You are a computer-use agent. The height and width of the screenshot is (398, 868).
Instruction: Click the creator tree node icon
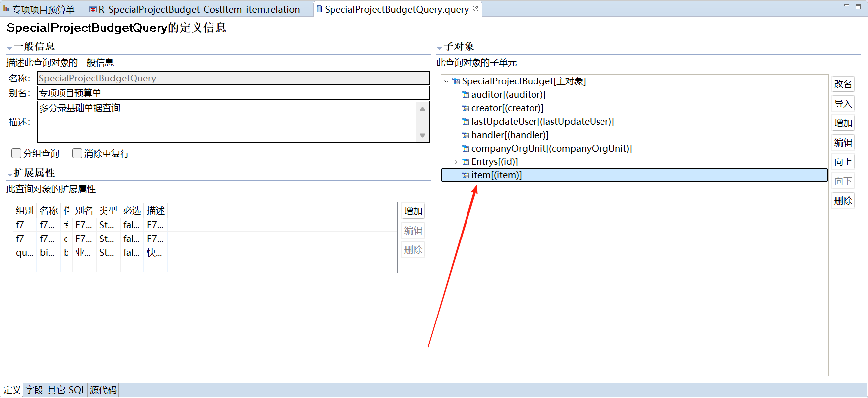pos(465,108)
